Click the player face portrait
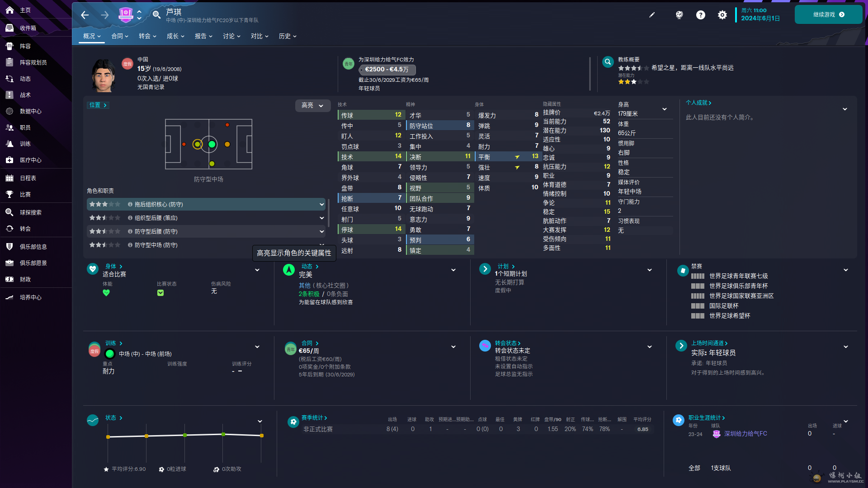This screenshot has width=868, height=488. pos(104,75)
